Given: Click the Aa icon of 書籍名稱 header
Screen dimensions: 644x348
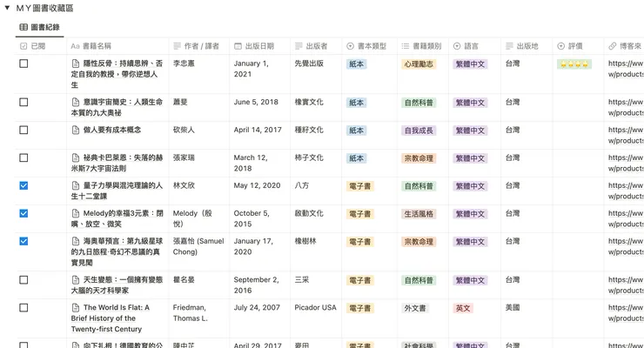Looking at the screenshot, I should point(75,46).
